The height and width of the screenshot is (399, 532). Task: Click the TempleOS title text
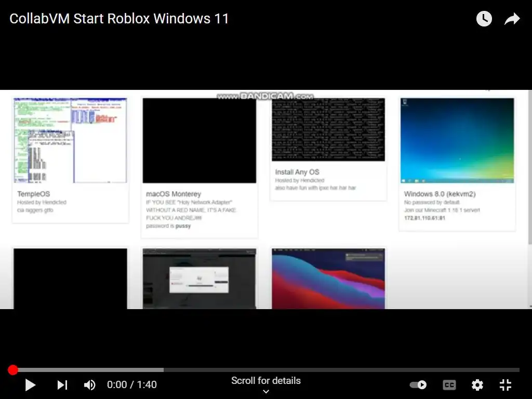pyautogui.click(x=34, y=194)
